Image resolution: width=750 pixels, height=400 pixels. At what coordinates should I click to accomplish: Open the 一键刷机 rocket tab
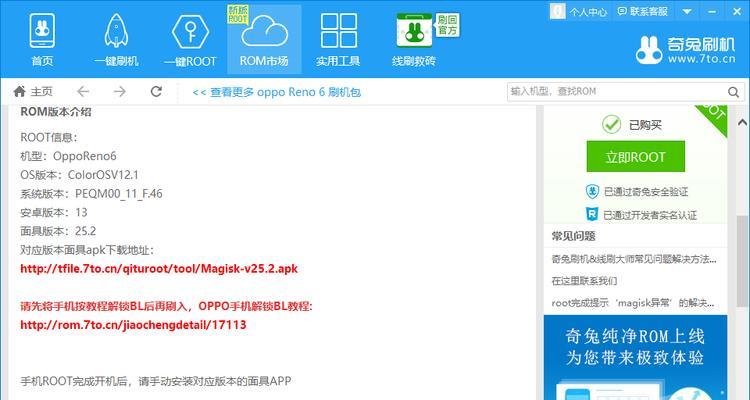tap(116, 40)
